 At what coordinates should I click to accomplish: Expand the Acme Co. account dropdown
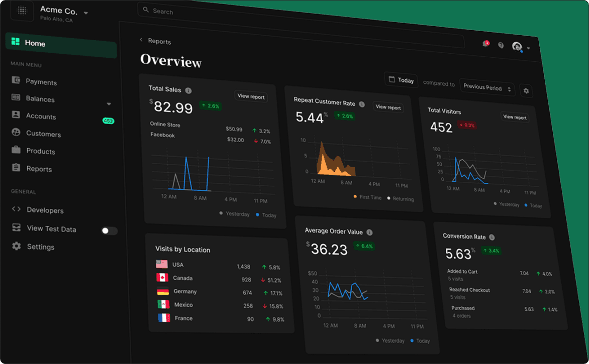(86, 13)
